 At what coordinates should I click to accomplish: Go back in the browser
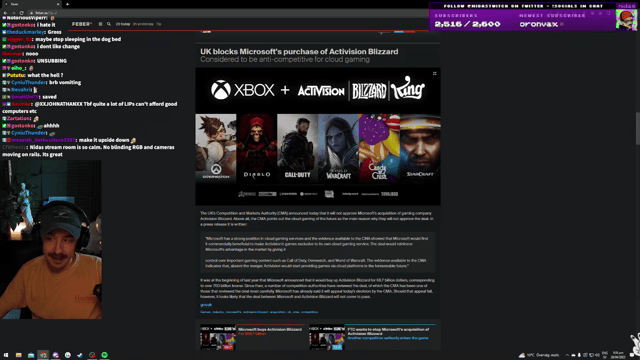(x=5, y=13)
